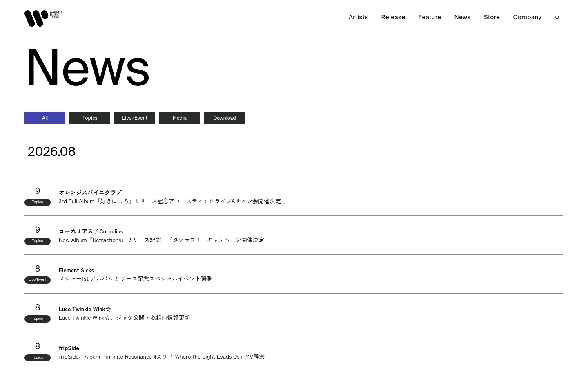Open the Luce Twinkle Wink☆ headline
The height and width of the screenshot is (368, 588).
(85, 309)
